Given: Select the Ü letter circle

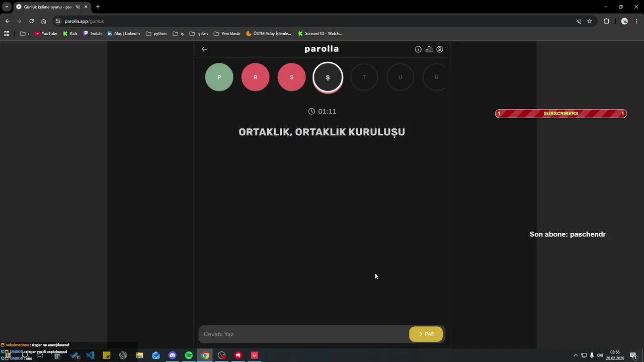Looking at the screenshot, I should click(x=434, y=77).
